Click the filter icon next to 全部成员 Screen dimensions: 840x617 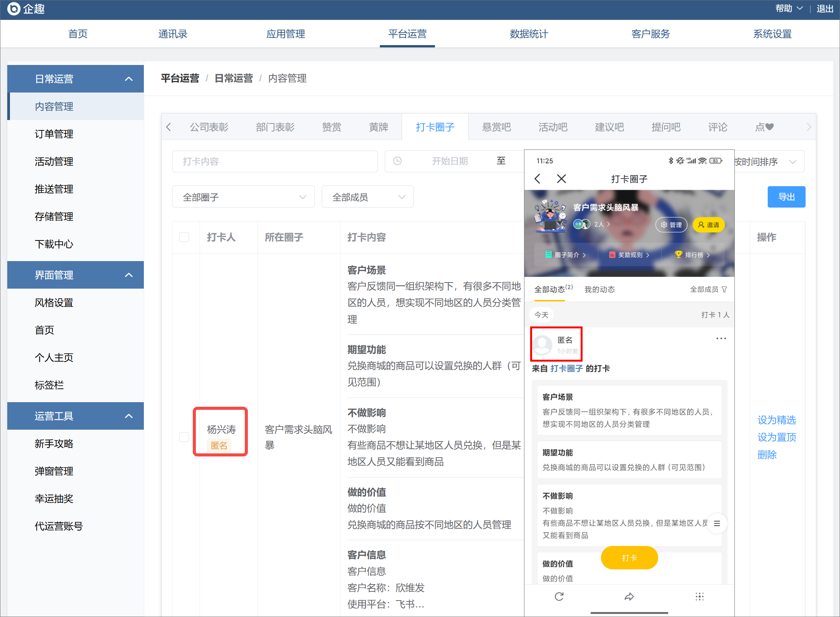click(x=724, y=289)
